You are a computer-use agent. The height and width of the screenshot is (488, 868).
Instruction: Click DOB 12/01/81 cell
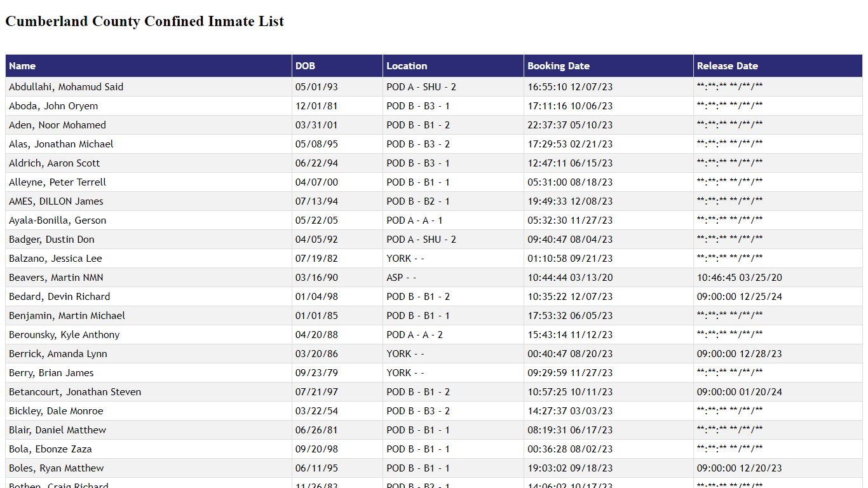337,106
